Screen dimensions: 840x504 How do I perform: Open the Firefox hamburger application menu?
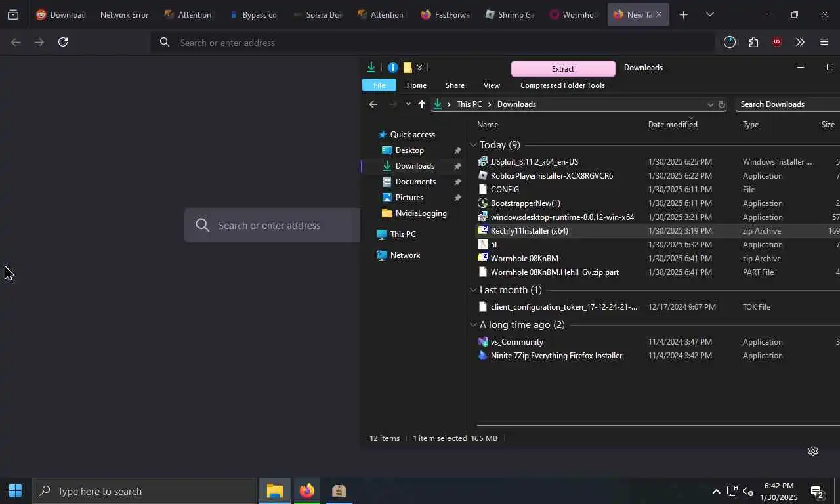(x=824, y=42)
